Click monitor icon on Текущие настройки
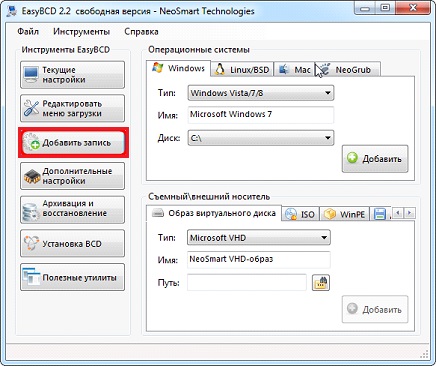This screenshot has width=436, height=366. 31,75
